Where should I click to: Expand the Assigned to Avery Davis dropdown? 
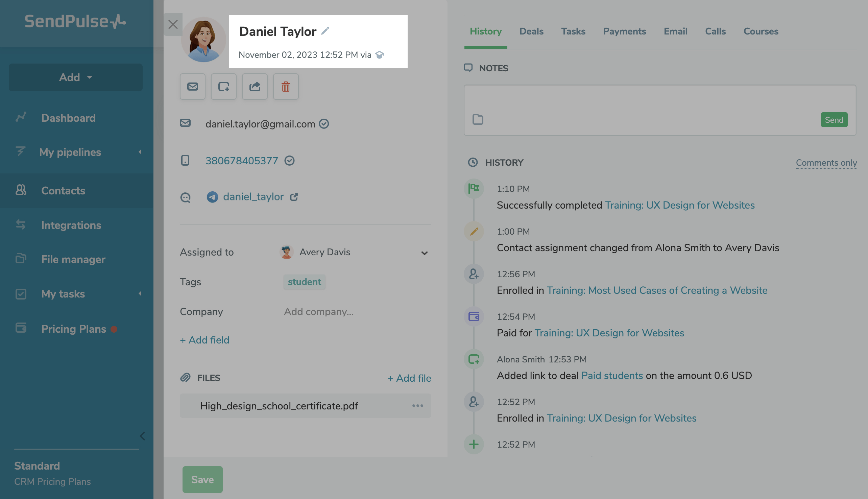[x=424, y=253]
